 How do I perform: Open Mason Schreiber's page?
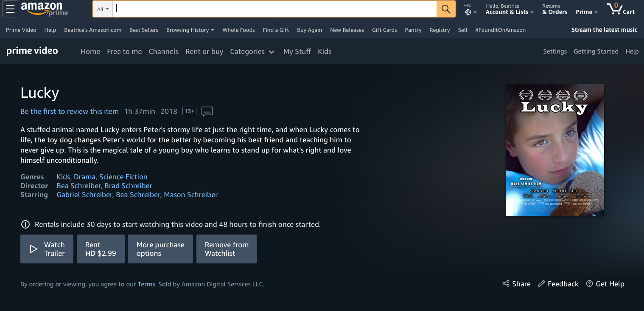click(x=191, y=195)
